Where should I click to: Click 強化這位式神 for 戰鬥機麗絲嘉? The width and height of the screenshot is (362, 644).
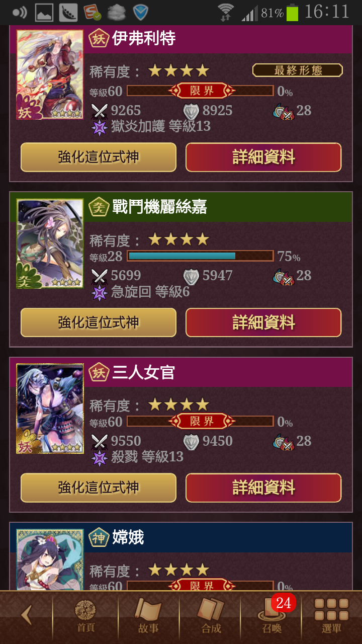pyautogui.click(x=99, y=323)
